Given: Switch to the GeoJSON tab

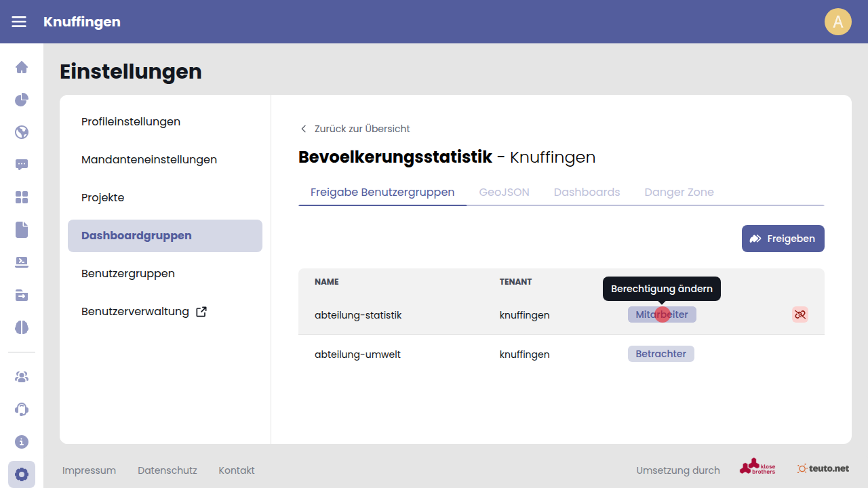Looking at the screenshot, I should coord(504,192).
